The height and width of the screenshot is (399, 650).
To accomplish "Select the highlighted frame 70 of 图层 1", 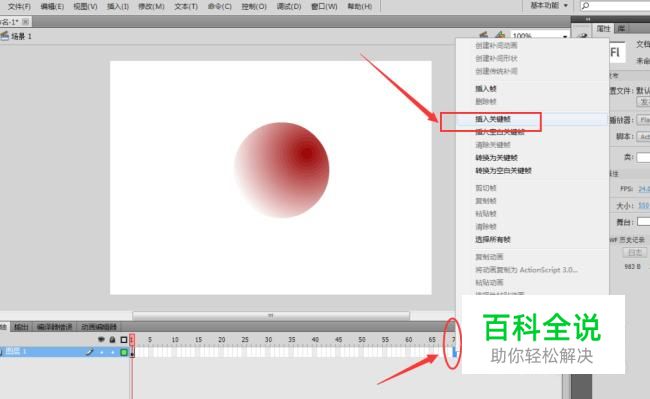I will (455, 352).
